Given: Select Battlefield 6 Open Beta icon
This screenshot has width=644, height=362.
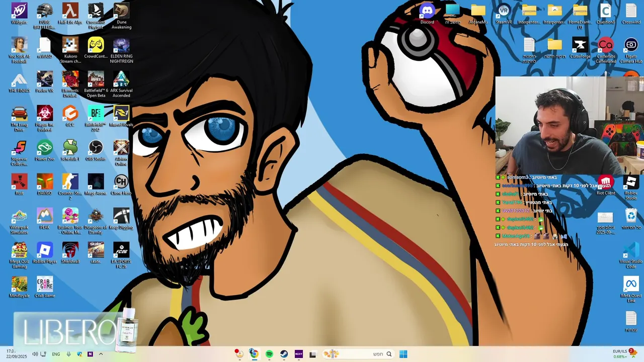Looking at the screenshot, I should pos(96,84).
